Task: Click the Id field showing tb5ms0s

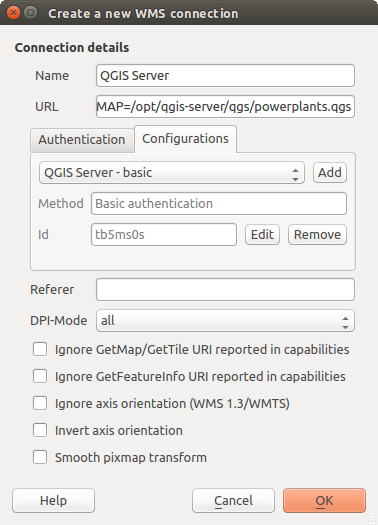Action: 164,235
